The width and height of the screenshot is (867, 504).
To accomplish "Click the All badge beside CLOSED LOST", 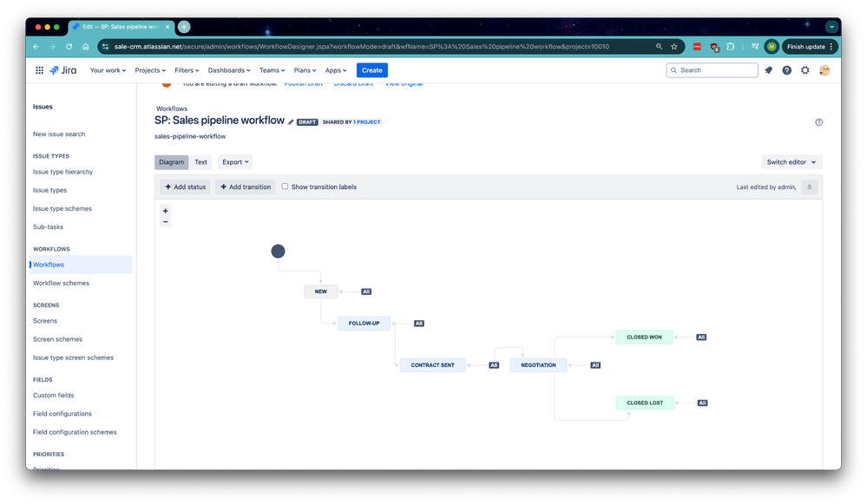I will (702, 403).
